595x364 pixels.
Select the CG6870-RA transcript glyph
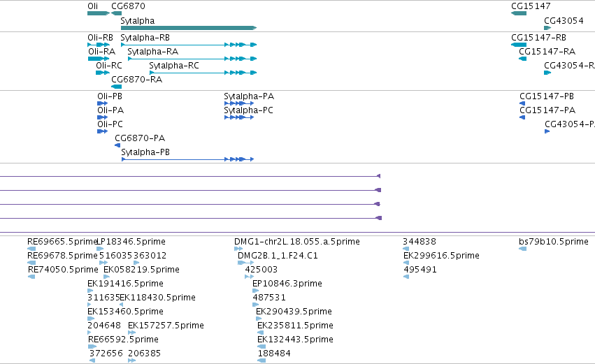click(116, 87)
